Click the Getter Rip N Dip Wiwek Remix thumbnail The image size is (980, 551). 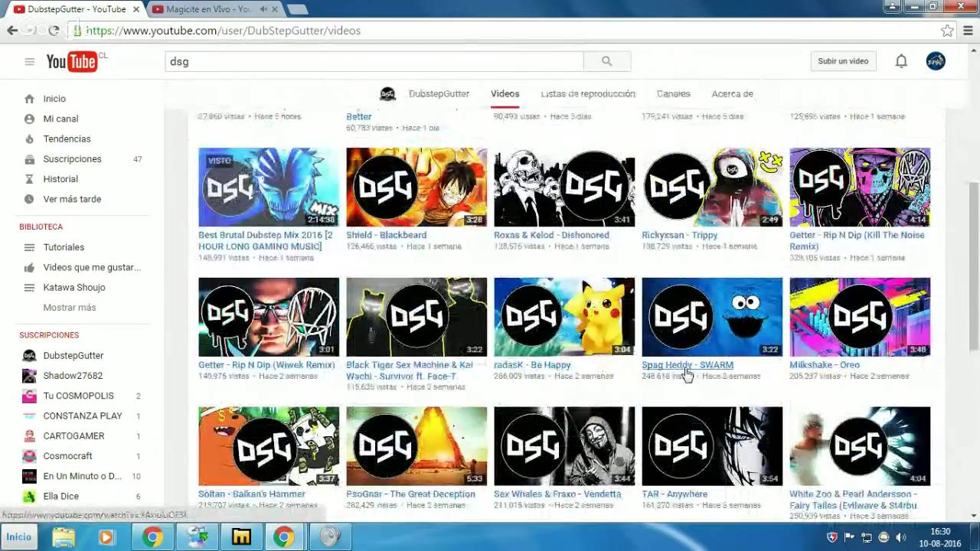tap(269, 317)
